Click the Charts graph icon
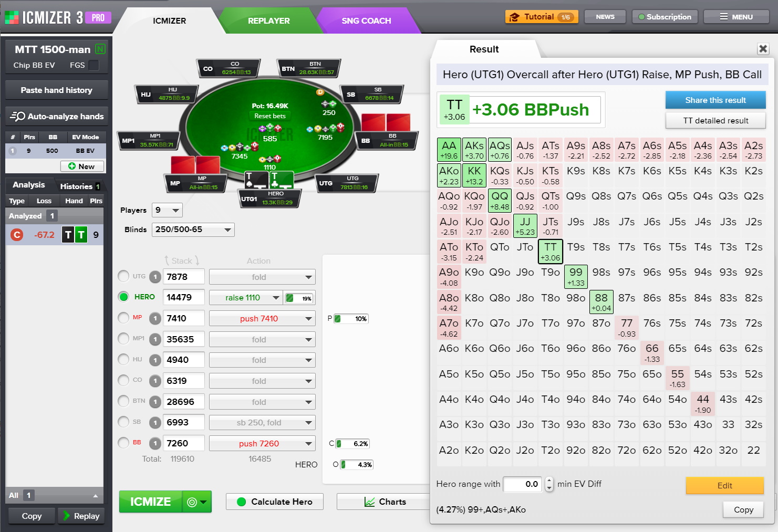 click(x=369, y=502)
